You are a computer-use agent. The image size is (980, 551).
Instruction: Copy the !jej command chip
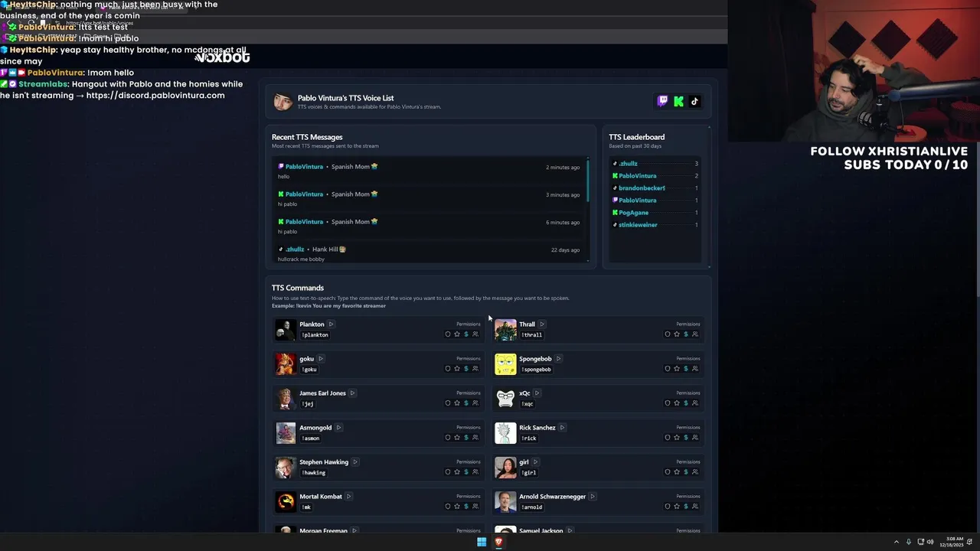(x=308, y=404)
